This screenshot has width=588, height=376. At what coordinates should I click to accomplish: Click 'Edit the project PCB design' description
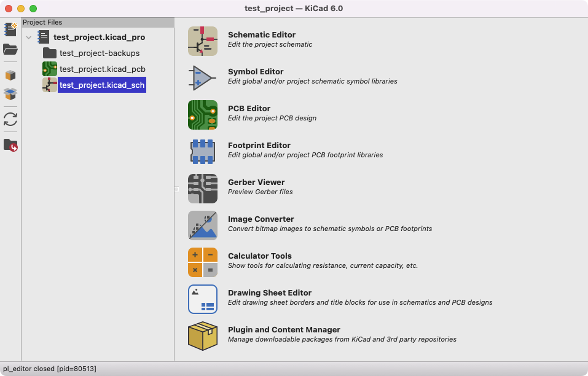click(x=272, y=118)
